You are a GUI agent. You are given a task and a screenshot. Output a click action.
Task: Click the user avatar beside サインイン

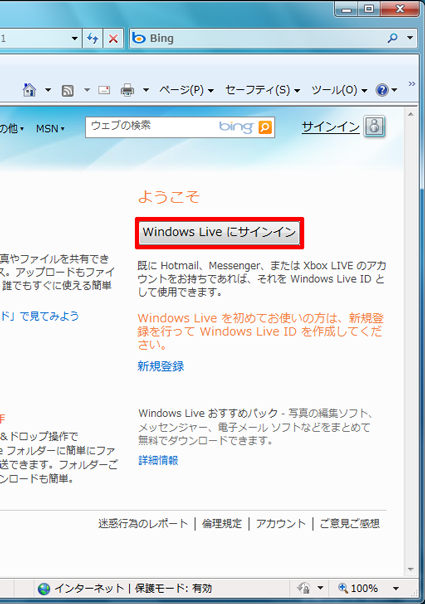tap(375, 126)
